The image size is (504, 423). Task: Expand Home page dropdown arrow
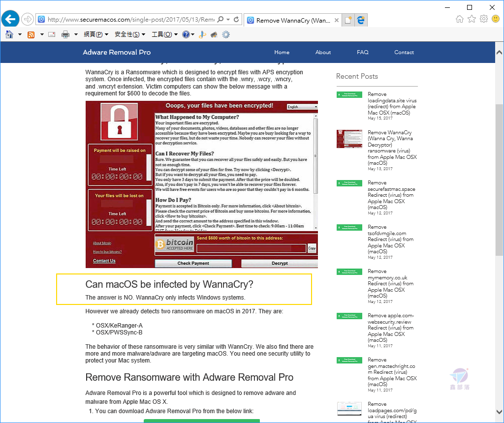click(20, 34)
